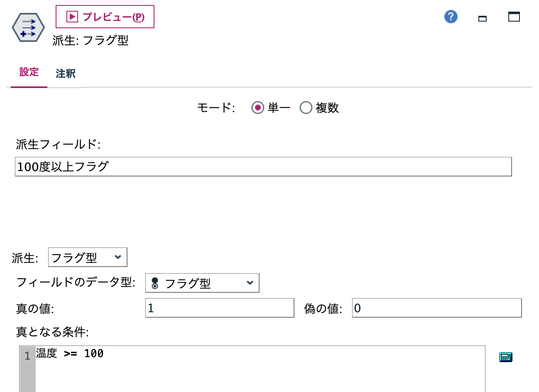Click the maximize dialog icon
Viewport: 539px width, 392px height.
(514, 17)
